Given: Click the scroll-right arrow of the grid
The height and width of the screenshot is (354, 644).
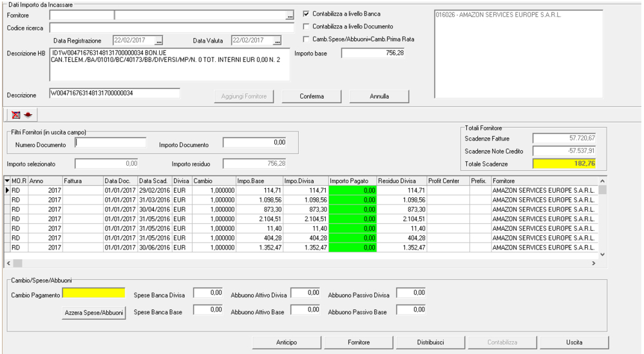Looking at the screenshot, I should tap(593, 263).
